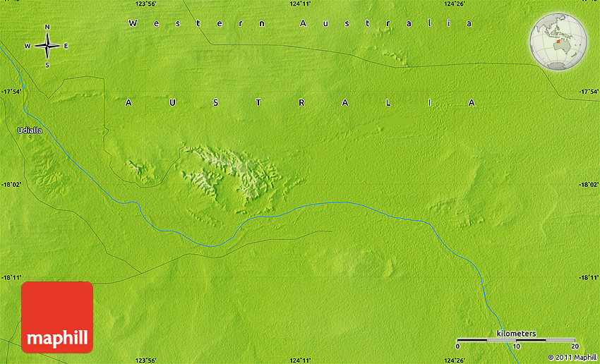This screenshot has width=600, height=364.
Task: Click right latitude label -17°54'
Action: pyautogui.click(x=589, y=92)
